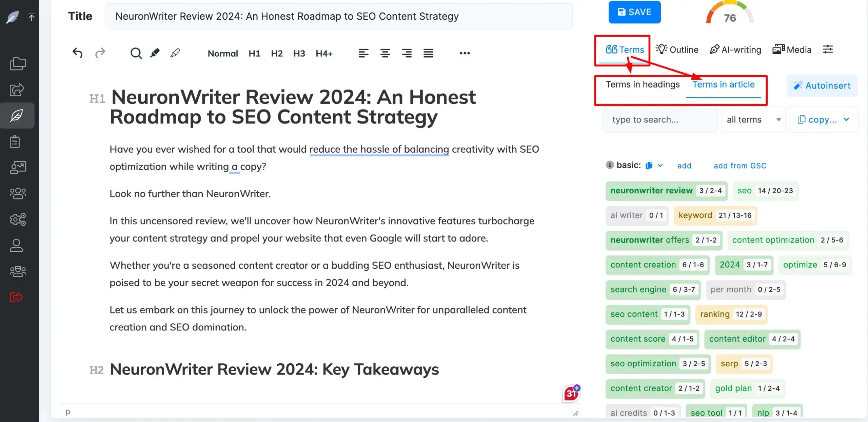Select the highlighter marker tool
This screenshot has width=868, height=422.
155,53
